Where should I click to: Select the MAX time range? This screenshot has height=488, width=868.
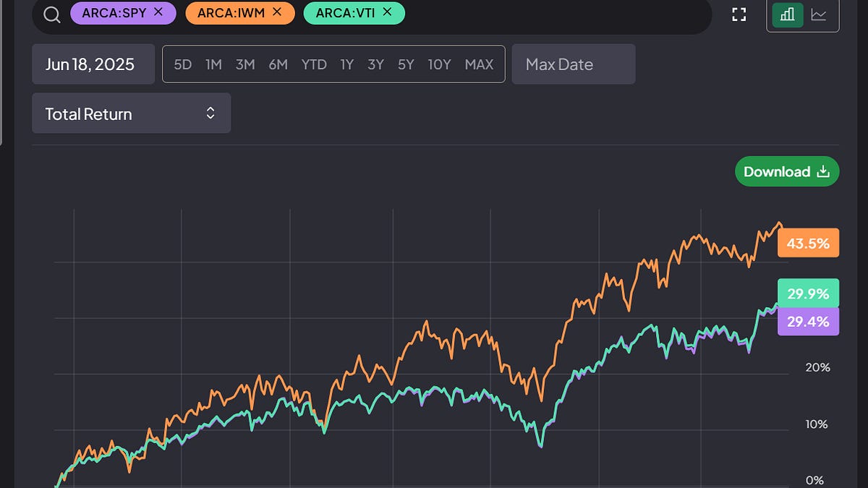[x=479, y=64]
